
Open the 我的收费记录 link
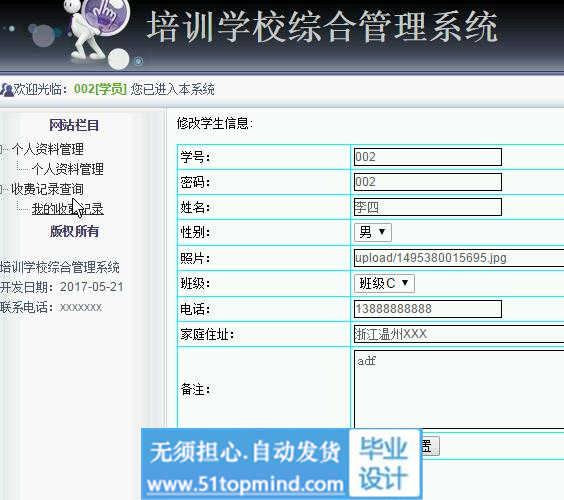tap(68, 209)
